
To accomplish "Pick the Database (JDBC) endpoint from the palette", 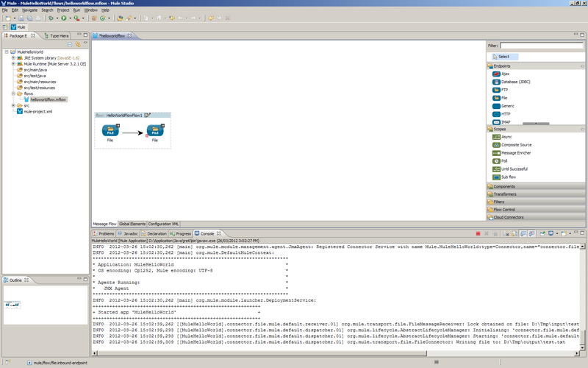I will point(512,82).
